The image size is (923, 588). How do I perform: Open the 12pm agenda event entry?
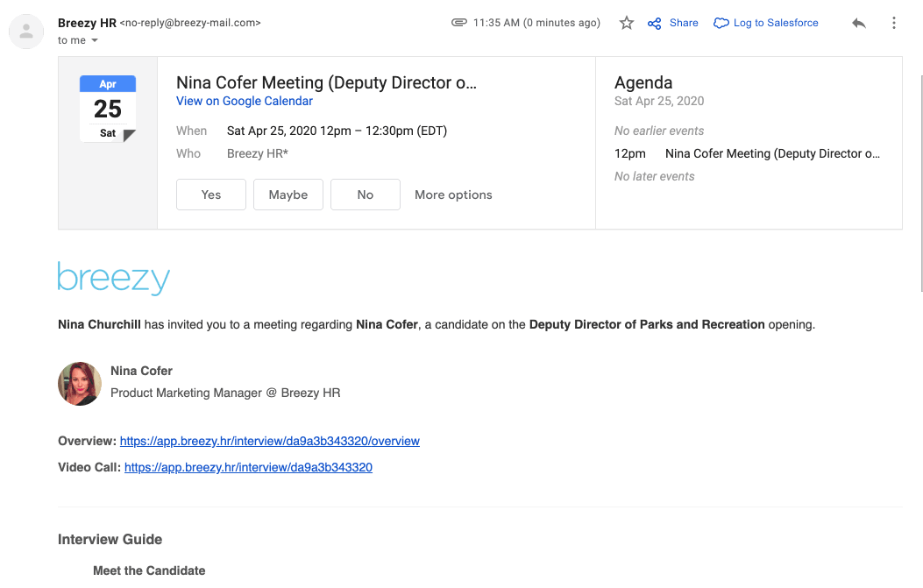point(747,153)
